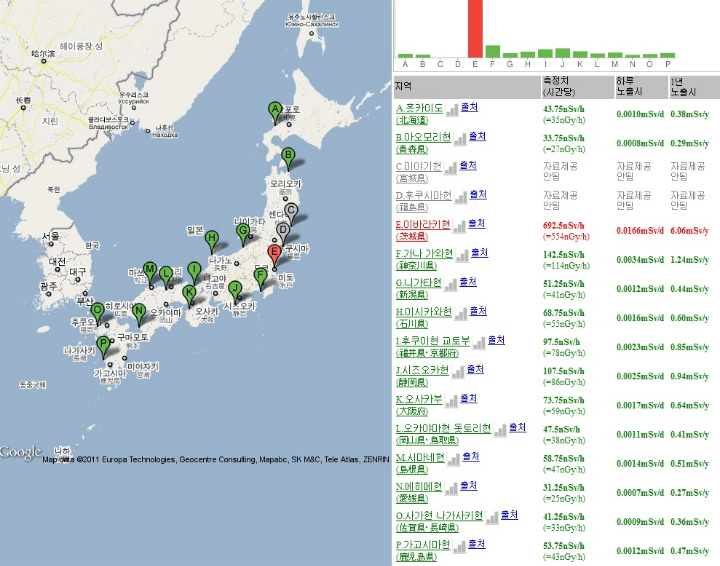Click green marker G near Niigata

pyautogui.click(x=242, y=233)
